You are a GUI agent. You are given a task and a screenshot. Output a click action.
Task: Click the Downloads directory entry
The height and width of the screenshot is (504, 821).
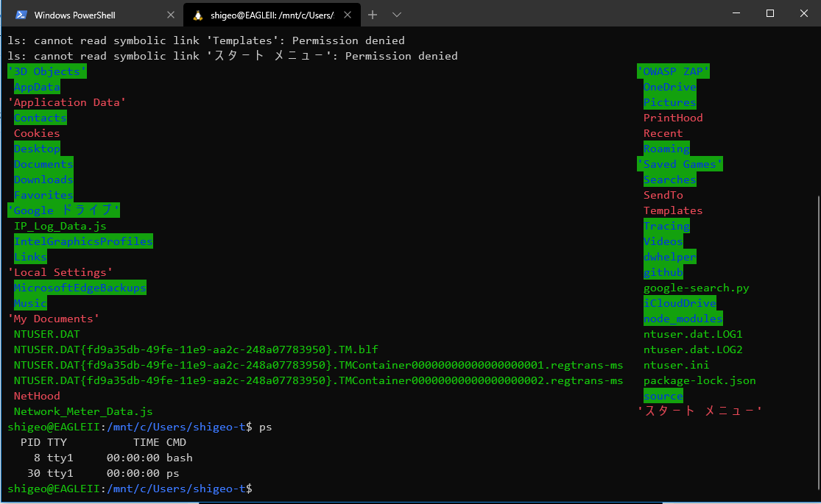click(43, 180)
